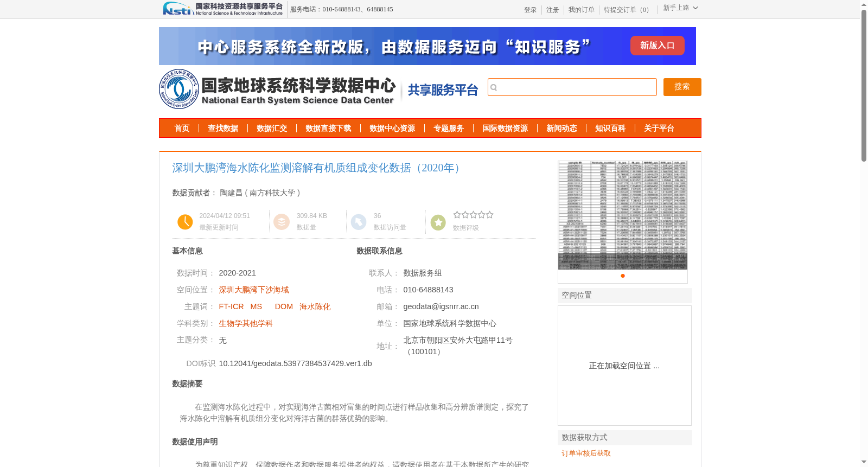Click the 新版入口 button on banner
868x467 pixels.
(658, 46)
